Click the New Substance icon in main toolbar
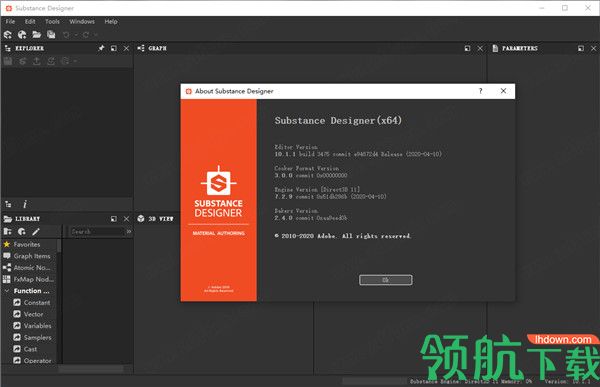600x387 pixels. (x=8, y=35)
